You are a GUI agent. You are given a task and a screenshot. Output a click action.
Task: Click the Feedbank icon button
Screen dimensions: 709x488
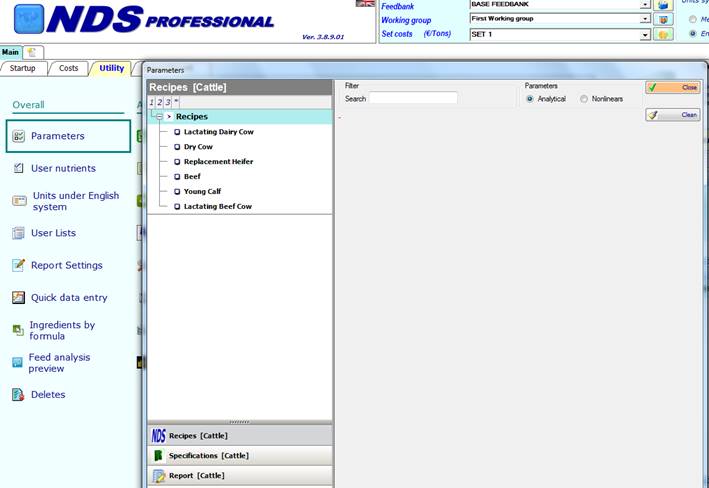pyautogui.click(x=663, y=5)
